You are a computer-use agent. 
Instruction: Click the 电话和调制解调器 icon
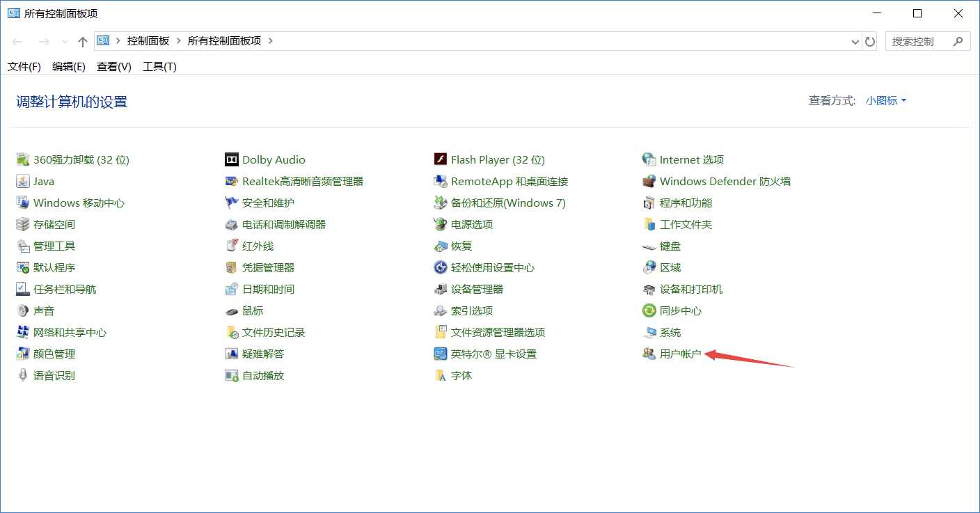[232, 224]
